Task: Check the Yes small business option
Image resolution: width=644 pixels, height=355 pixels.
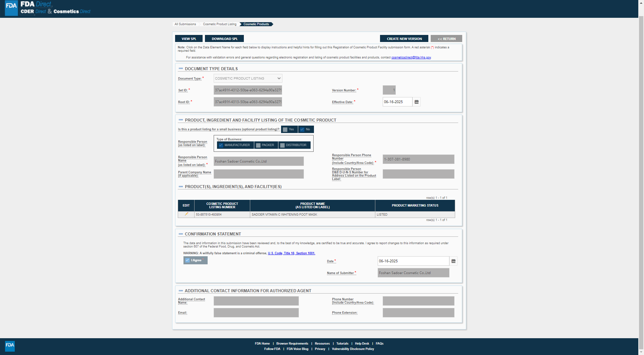Action: [285, 130]
